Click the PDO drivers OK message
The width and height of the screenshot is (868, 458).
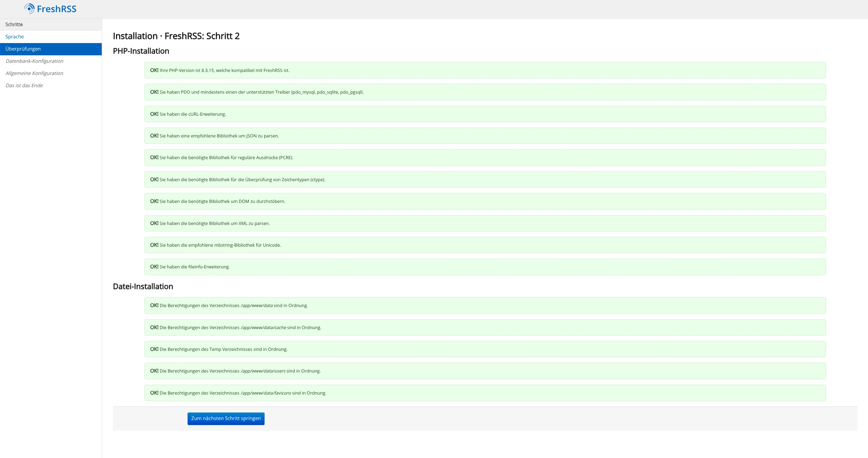click(x=485, y=92)
